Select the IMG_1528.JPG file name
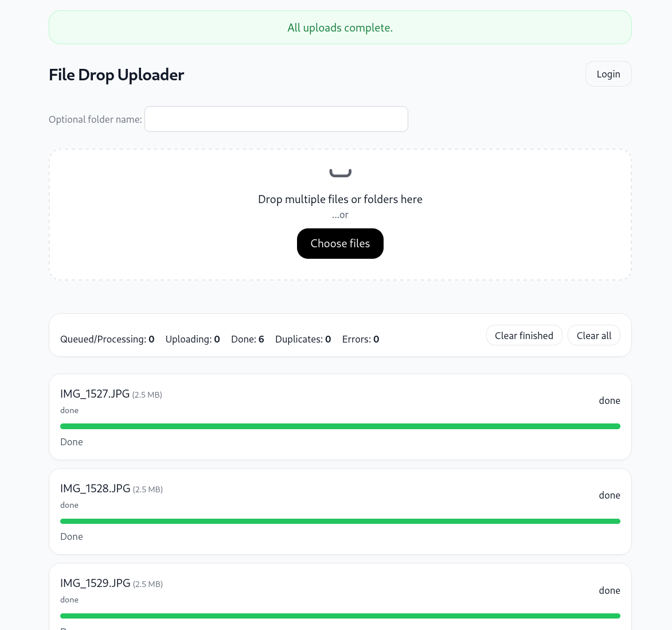The width and height of the screenshot is (672, 630). (95, 489)
